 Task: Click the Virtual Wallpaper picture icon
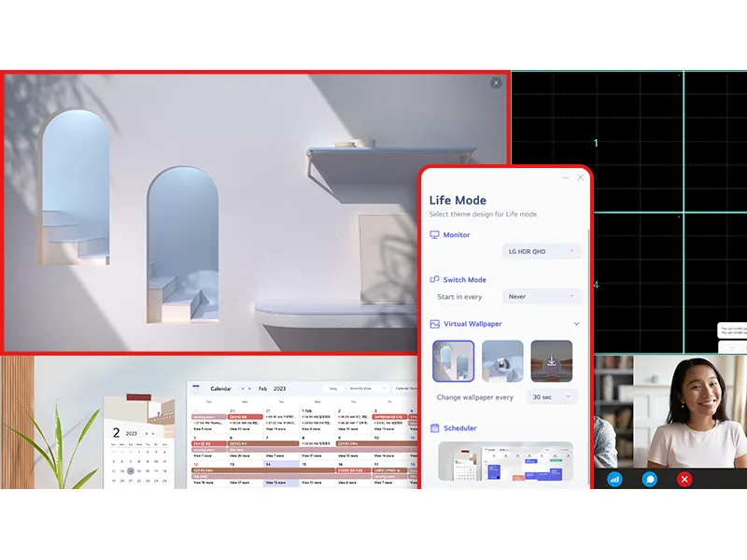[x=434, y=324]
